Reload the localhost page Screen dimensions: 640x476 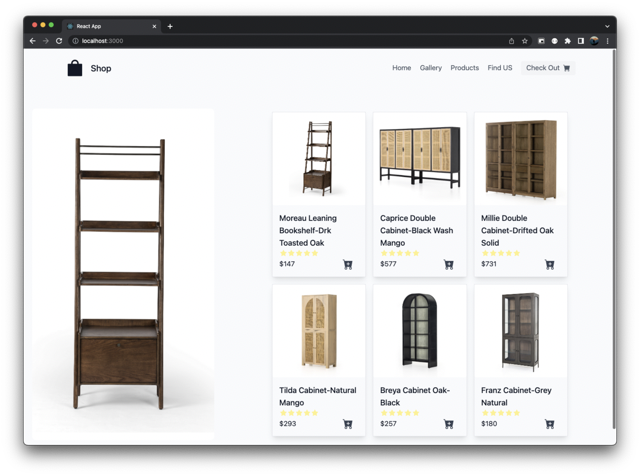[59, 41]
